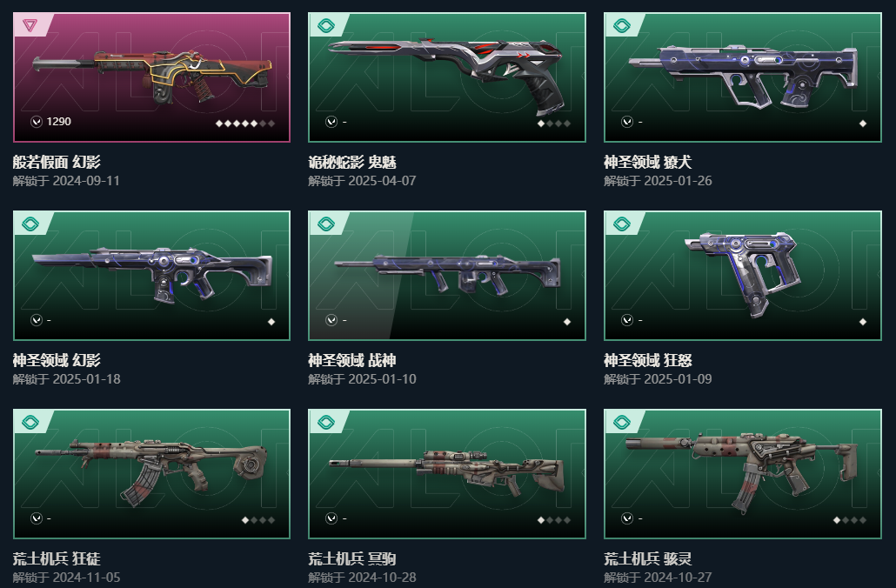Click the tier badge on 神圣领域 幻影 card
Image resolution: width=896 pixels, height=588 pixels.
tap(30, 224)
